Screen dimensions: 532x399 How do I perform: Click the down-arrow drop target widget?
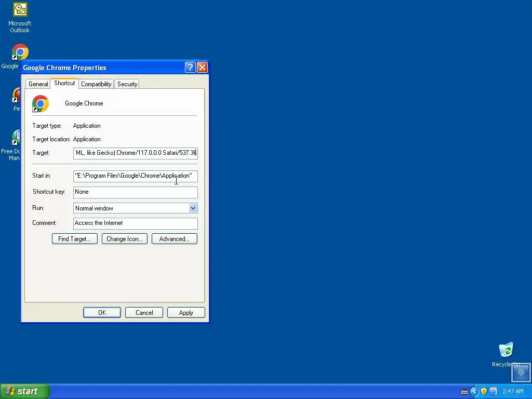click(x=521, y=373)
